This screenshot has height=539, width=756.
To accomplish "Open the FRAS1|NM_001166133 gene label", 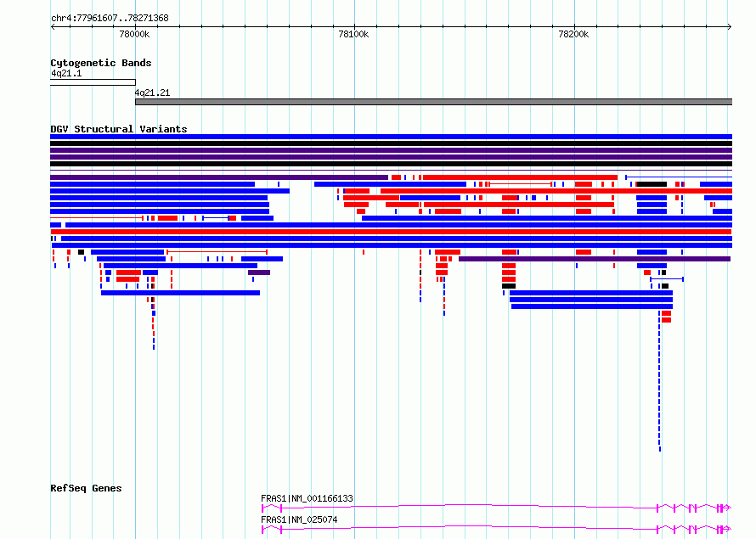I will [307, 498].
